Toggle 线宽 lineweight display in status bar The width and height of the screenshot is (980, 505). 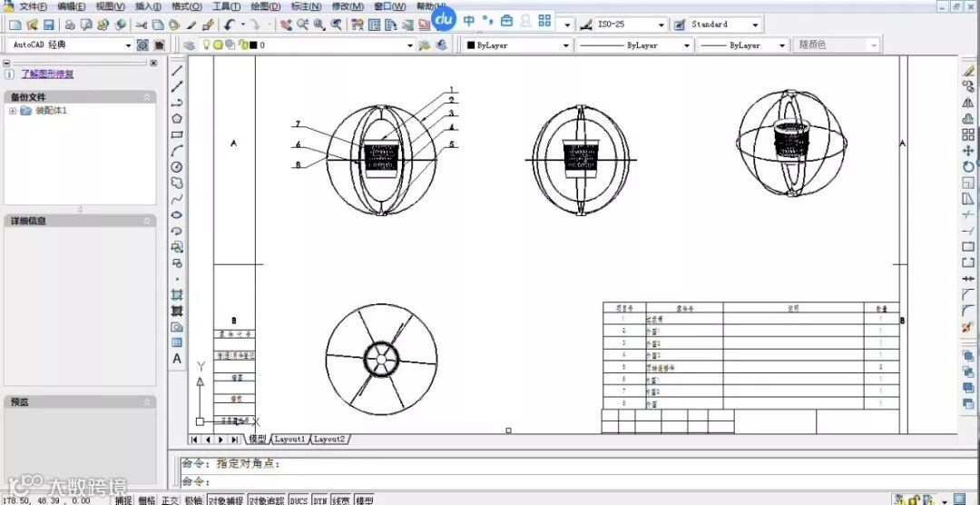[x=340, y=500]
